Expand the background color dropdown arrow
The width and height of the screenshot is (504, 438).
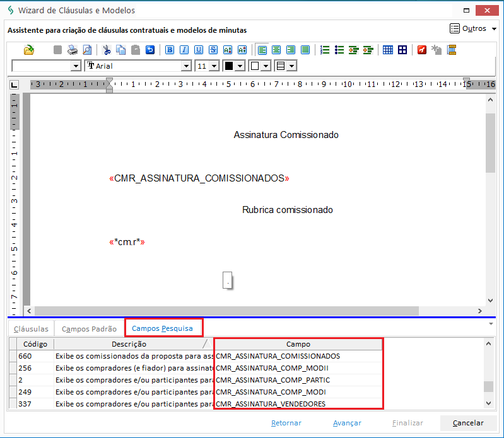click(x=266, y=66)
